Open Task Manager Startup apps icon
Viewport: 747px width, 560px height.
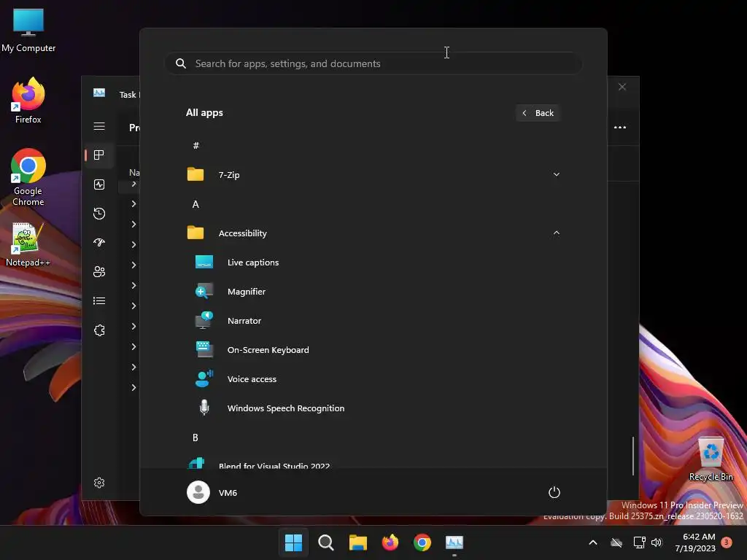pyautogui.click(x=99, y=243)
